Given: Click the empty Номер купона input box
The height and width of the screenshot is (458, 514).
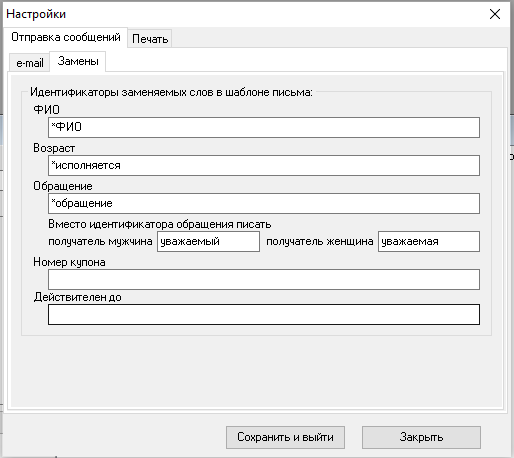Looking at the screenshot, I should 264,279.
